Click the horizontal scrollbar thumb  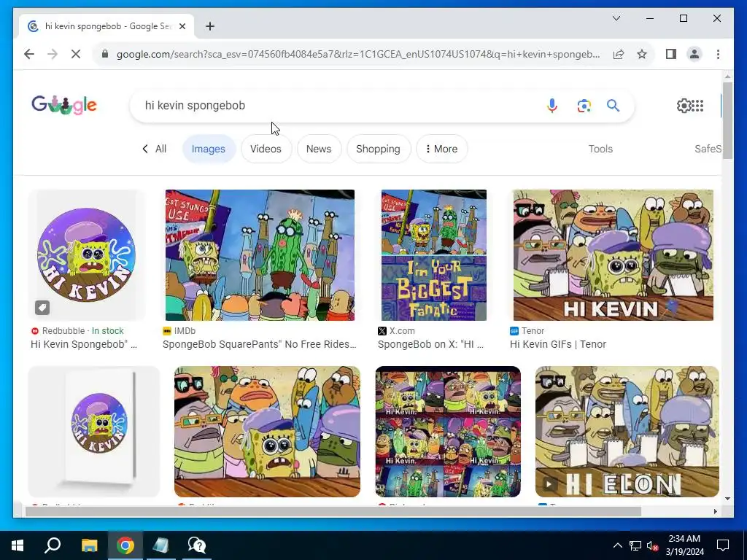point(333,511)
